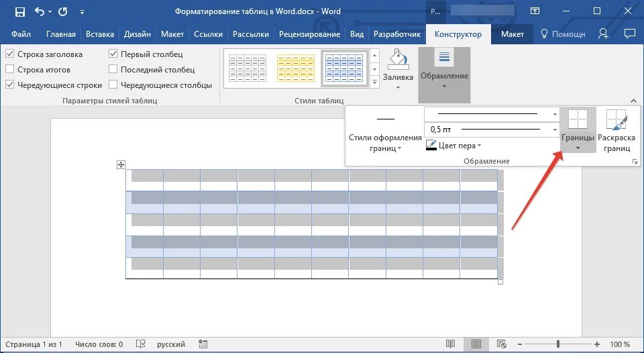Click the zoom in plus button
Image resolution: width=644 pixels, height=353 pixels.
pos(597,344)
